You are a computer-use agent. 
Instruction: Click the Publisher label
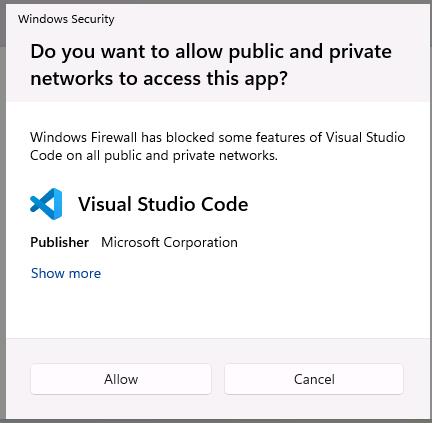coord(60,242)
